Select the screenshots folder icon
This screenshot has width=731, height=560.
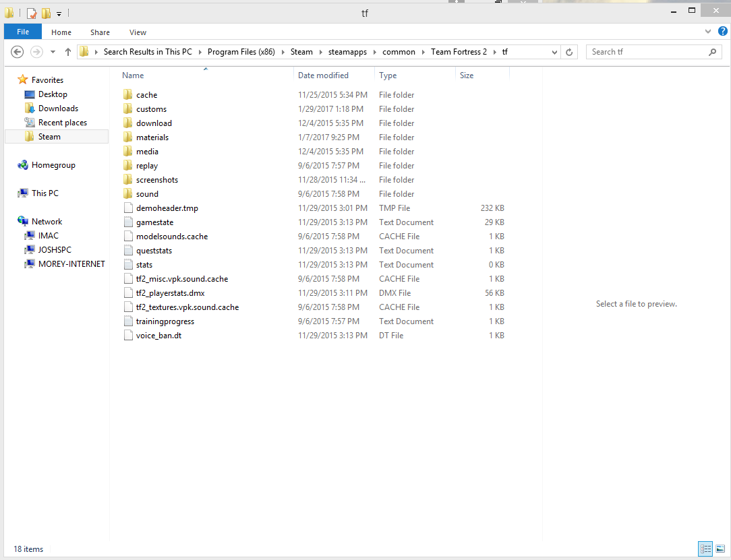pos(128,179)
